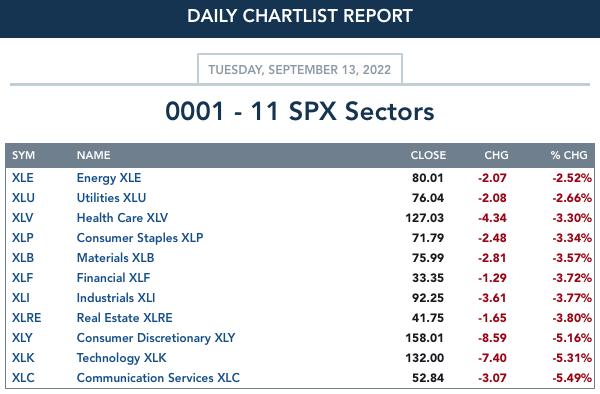Image resolution: width=600 pixels, height=394 pixels.
Task: Open Technology XLK link
Action: pos(121,358)
